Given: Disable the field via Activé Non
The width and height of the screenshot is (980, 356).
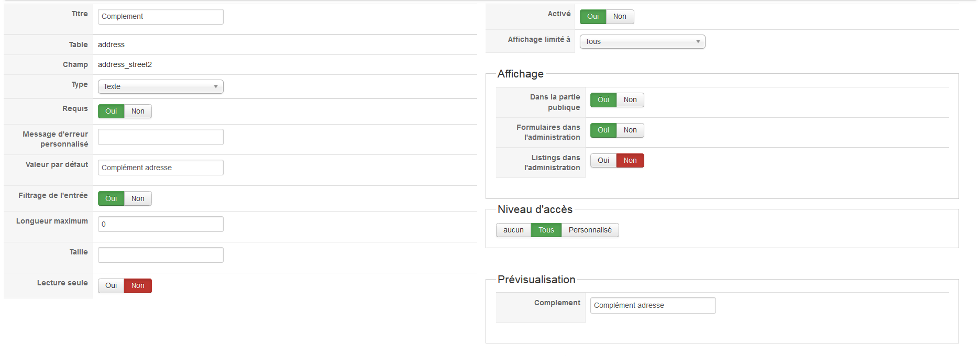Looking at the screenshot, I should coord(620,17).
